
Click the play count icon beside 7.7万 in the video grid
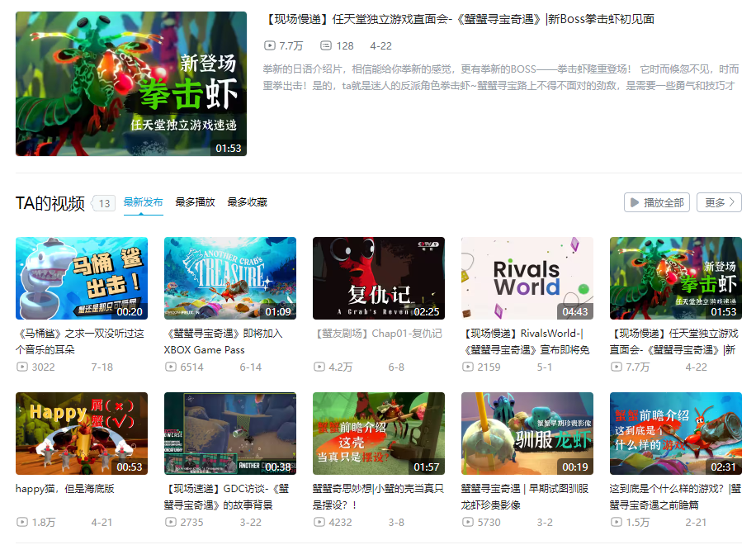617,367
